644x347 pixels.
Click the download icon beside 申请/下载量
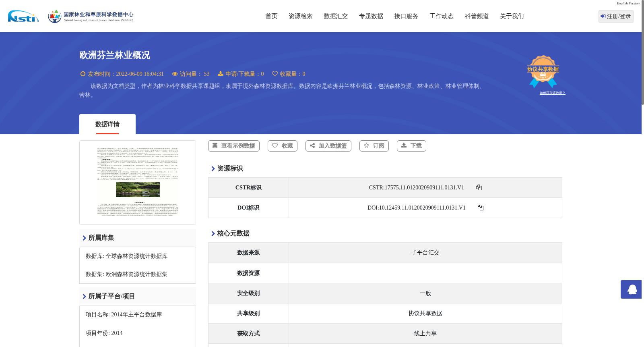click(x=221, y=73)
